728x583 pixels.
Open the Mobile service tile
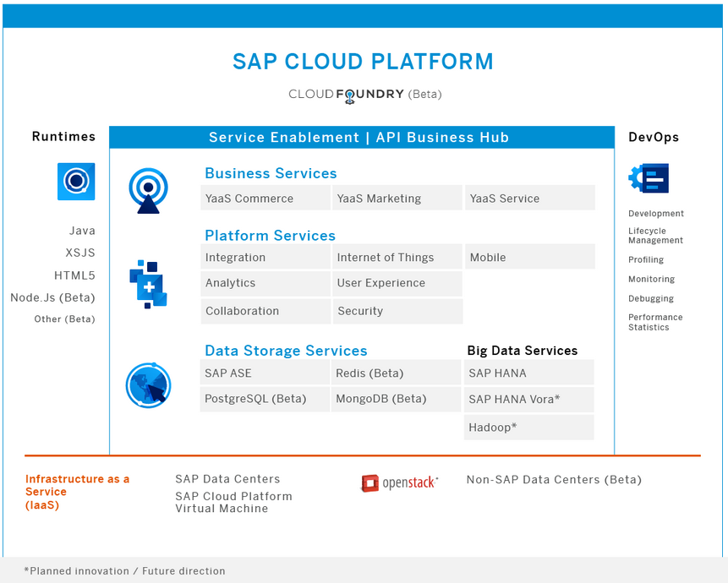pyautogui.click(x=530, y=257)
